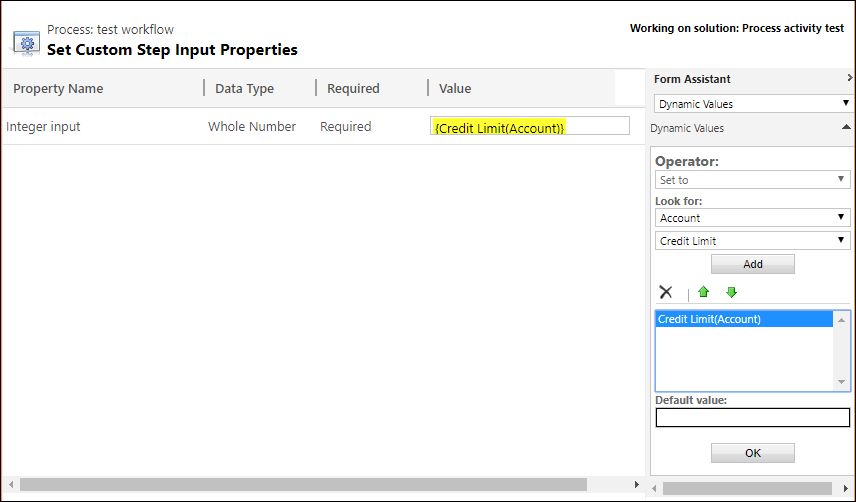Click the process workflow gear icon

[26, 42]
